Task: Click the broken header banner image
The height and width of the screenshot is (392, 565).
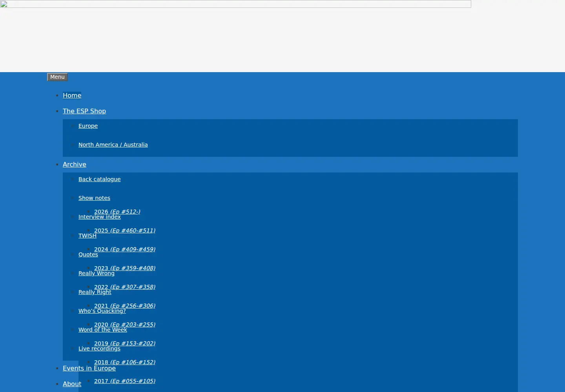Action: [235, 4]
